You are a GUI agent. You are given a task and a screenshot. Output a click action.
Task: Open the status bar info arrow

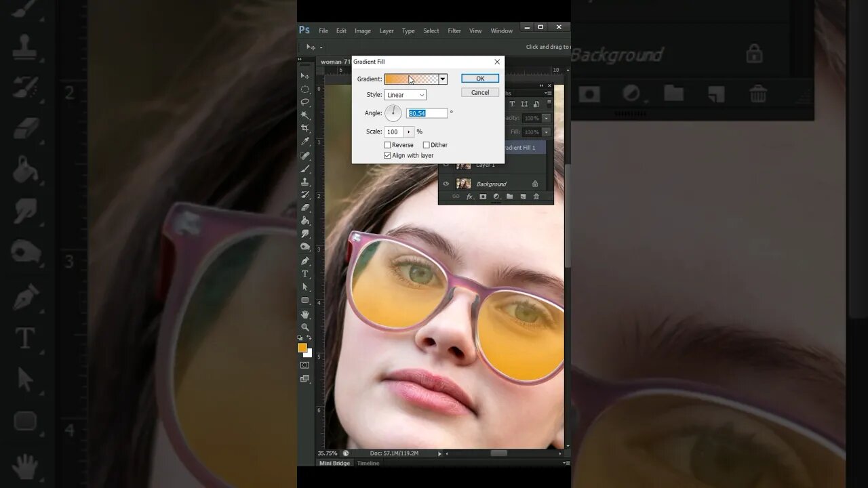click(x=439, y=453)
